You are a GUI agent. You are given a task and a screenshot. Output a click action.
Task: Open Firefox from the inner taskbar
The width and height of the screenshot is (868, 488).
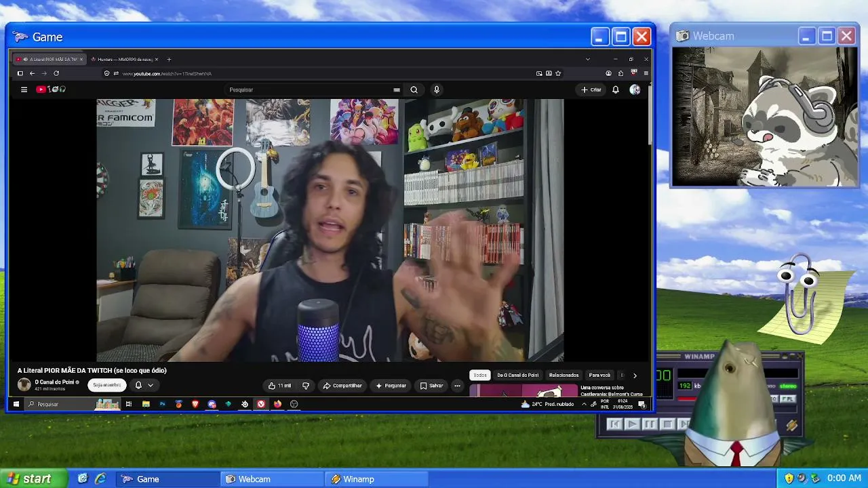coord(277,404)
